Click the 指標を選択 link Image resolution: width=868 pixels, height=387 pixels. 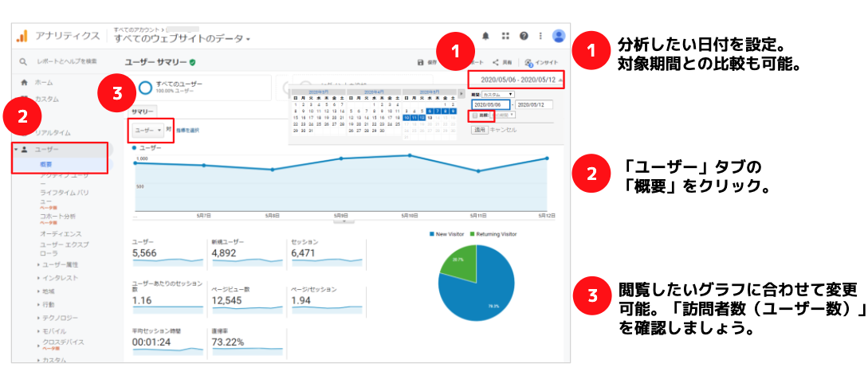coord(187,131)
